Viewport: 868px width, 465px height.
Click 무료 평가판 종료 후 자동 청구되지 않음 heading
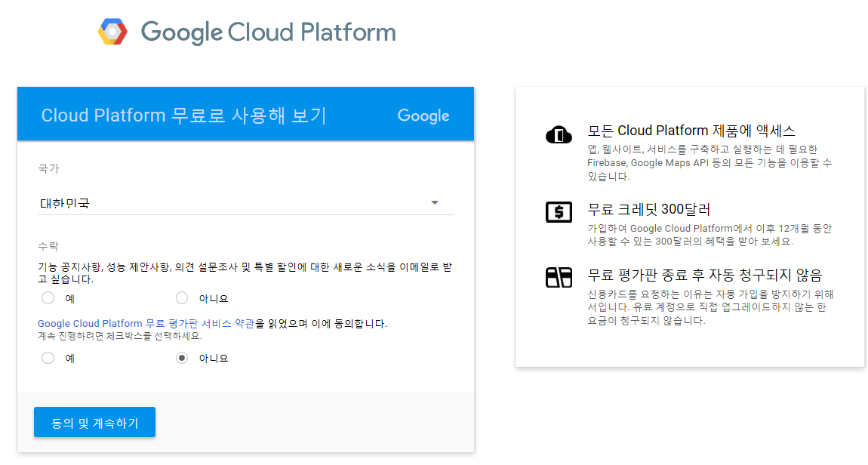(x=705, y=275)
